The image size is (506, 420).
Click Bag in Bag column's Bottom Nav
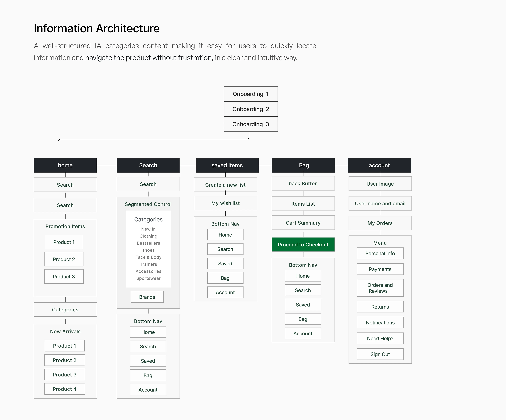303,319
